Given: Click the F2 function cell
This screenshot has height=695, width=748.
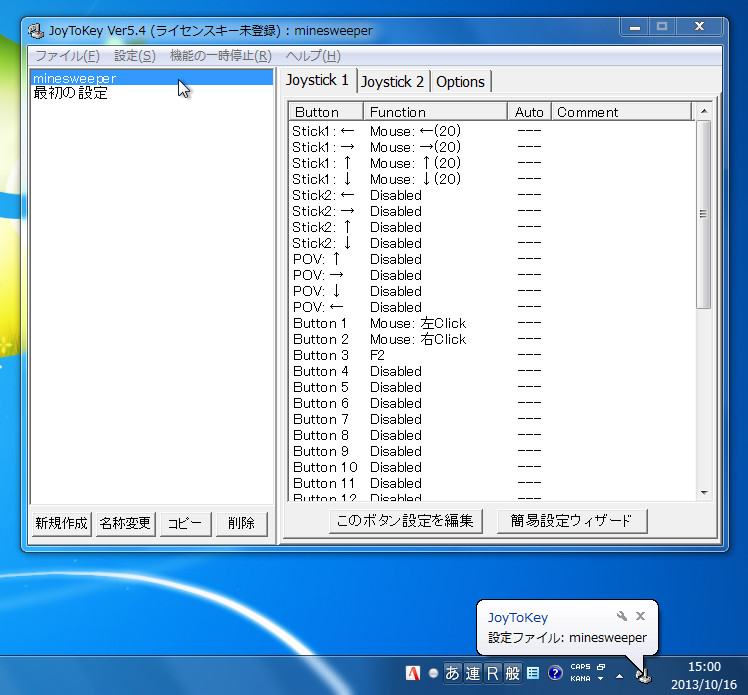Looking at the screenshot, I should (377, 355).
